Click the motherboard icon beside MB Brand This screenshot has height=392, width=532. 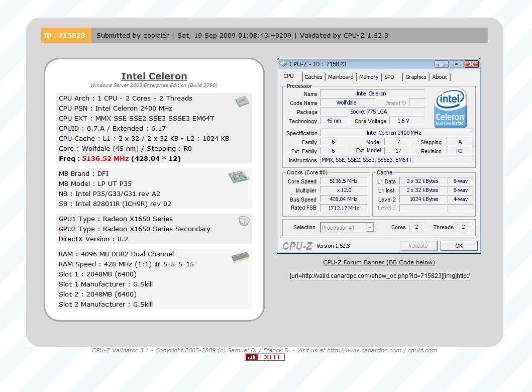pyautogui.click(x=239, y=177)
